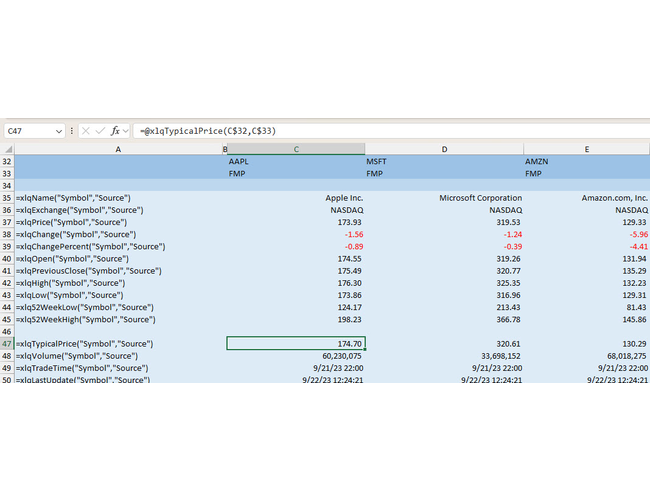Click AMZN previous close 135.29
Screen dimensions: 650x500
pos(587,271)
